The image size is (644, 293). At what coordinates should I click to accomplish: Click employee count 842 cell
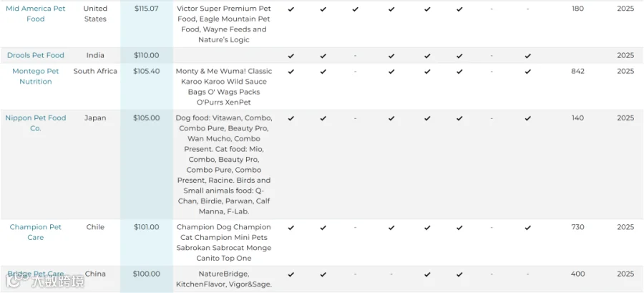(577, 71)
